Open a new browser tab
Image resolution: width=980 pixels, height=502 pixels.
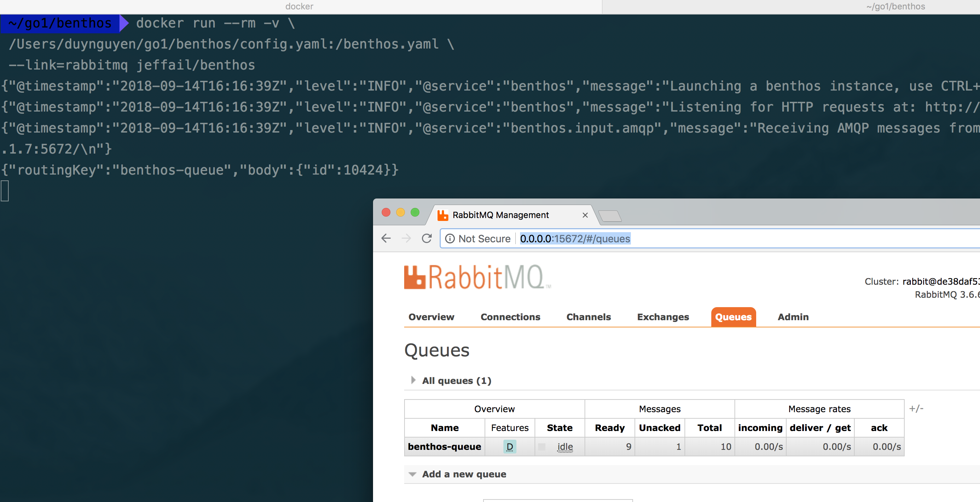[x=610, y=216]
